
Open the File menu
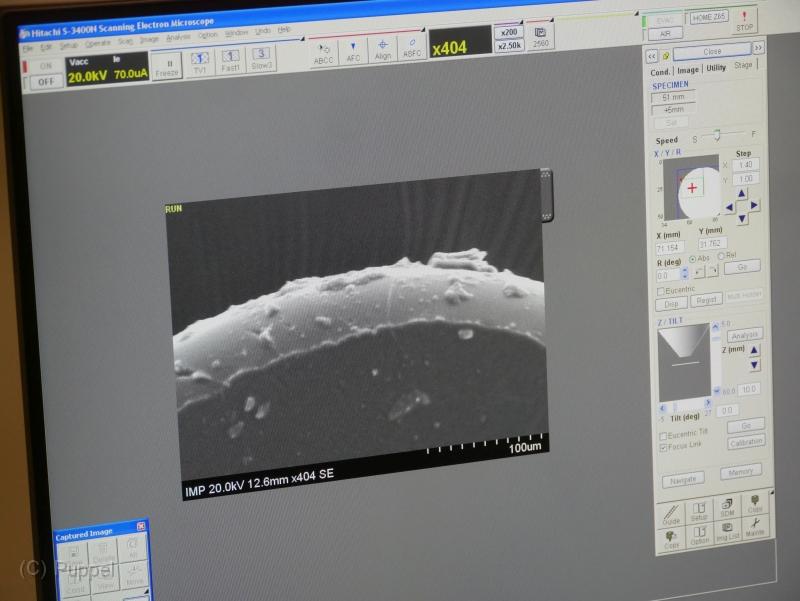pos(28,48)
